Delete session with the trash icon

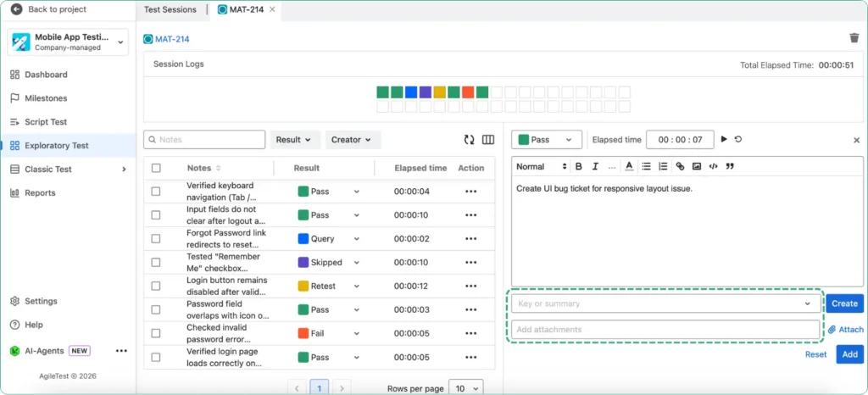(854, 37)
